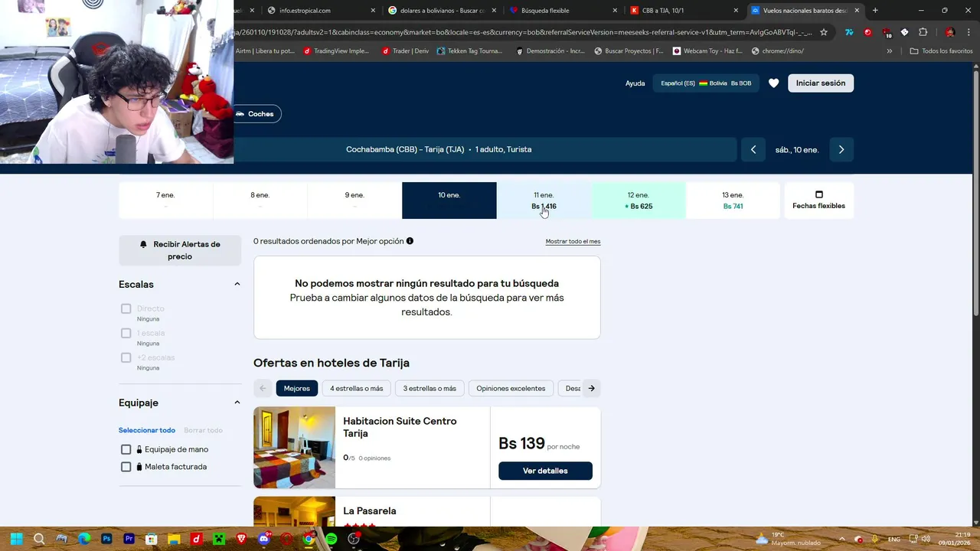980x551 pixels.
Task: Select the 8 ene. date tab
Action: 260,201
